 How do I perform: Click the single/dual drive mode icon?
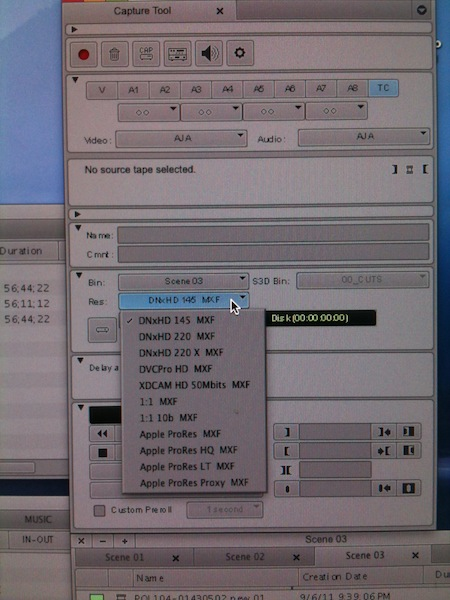(102, 330)
